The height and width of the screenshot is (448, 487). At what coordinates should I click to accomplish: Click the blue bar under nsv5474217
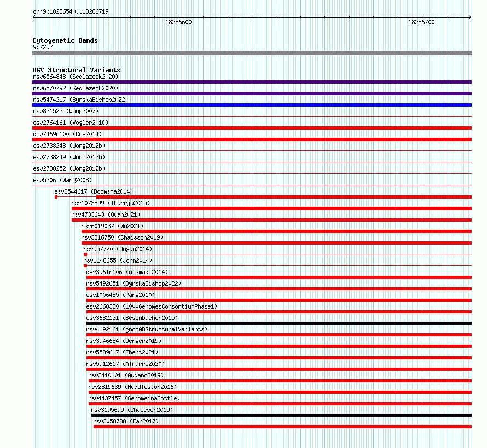pos(252,105)
